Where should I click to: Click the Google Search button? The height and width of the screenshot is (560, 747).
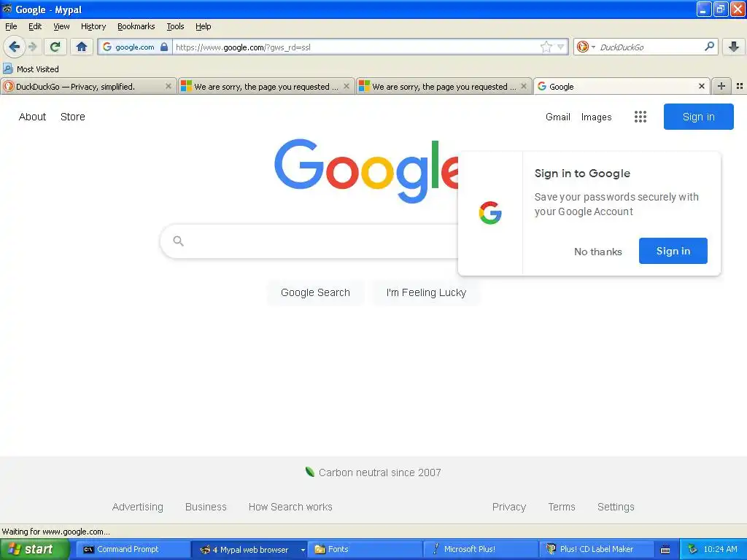tap(315, 292)
